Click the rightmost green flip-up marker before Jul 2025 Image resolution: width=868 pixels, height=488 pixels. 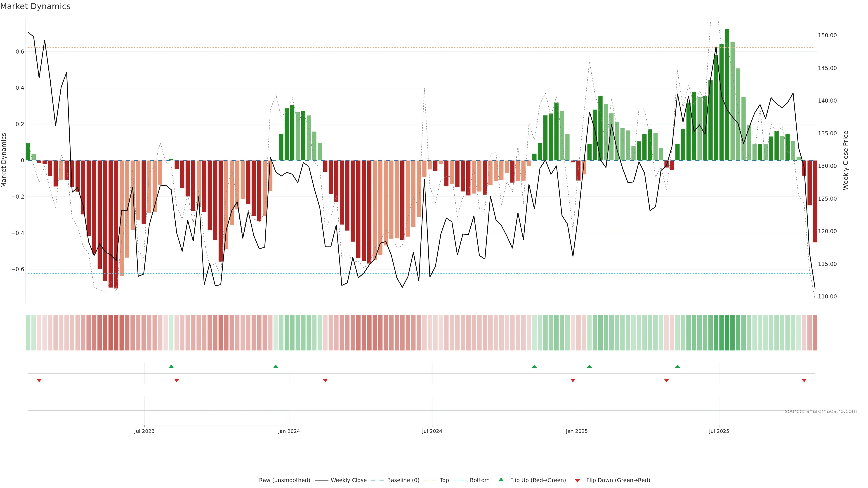click(x=677, y=366)
